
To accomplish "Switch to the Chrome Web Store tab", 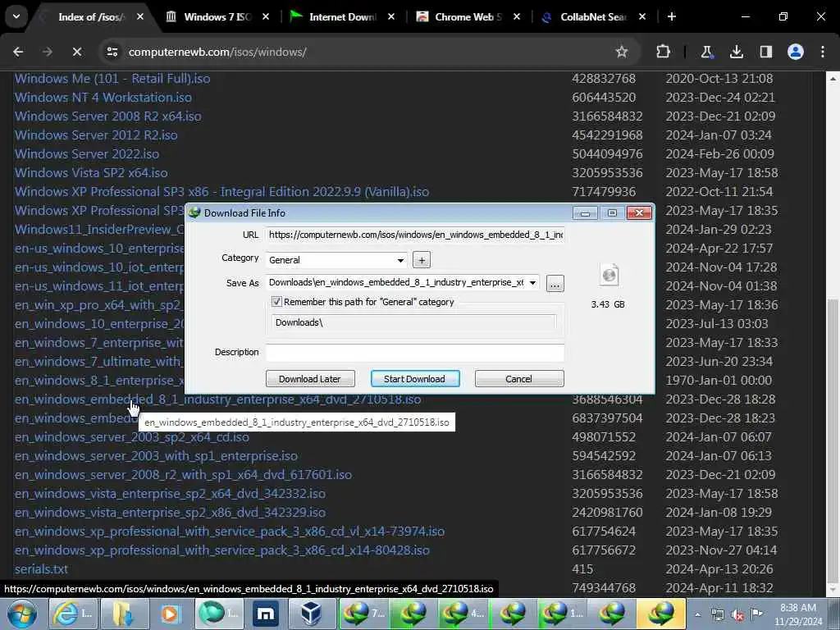I will tap(468, 16).
